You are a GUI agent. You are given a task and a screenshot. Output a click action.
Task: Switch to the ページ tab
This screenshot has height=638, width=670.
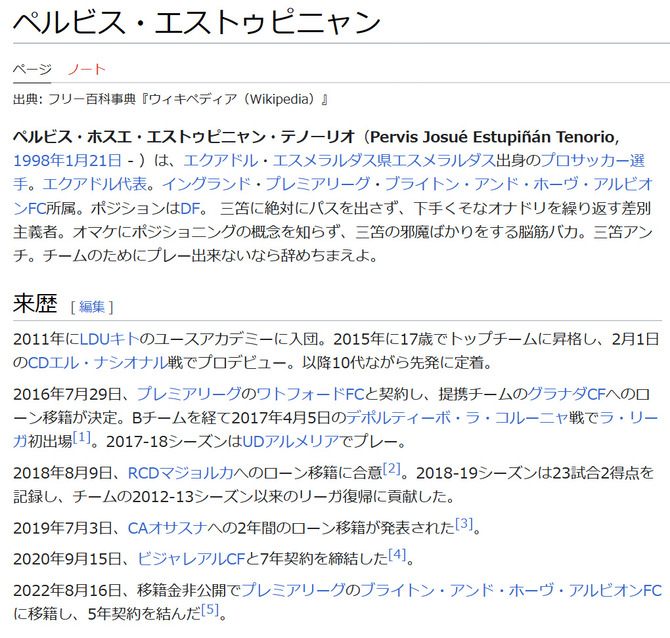(x=32, y=69)
